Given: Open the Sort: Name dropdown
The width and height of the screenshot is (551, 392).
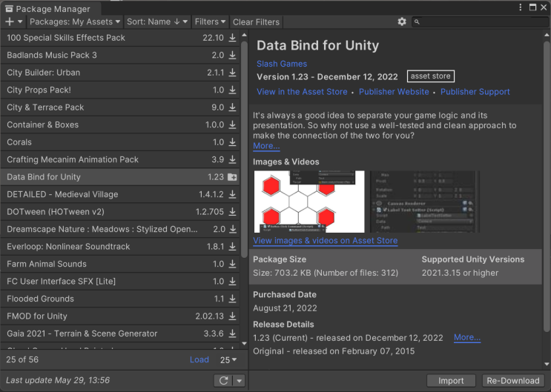Looking at the screenshot, I should 157,22.
